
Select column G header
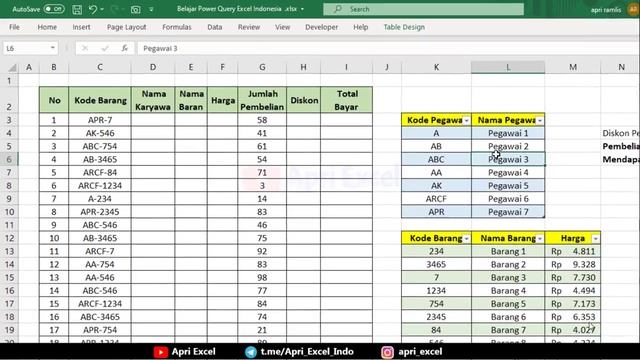[262, 67]
